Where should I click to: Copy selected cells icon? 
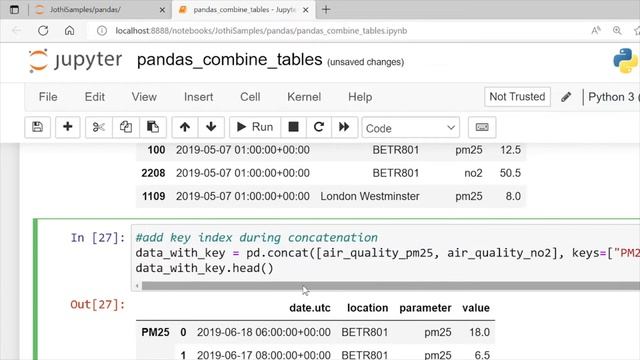pos(126,127)
